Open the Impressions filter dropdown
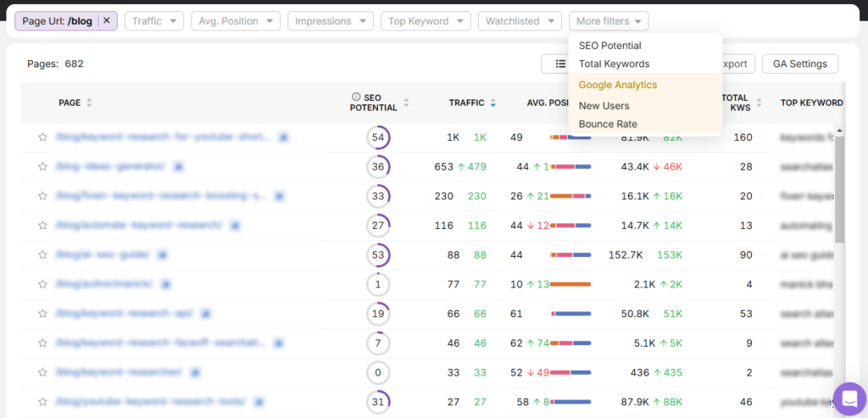The image size is (868, 418). (331, 21)
